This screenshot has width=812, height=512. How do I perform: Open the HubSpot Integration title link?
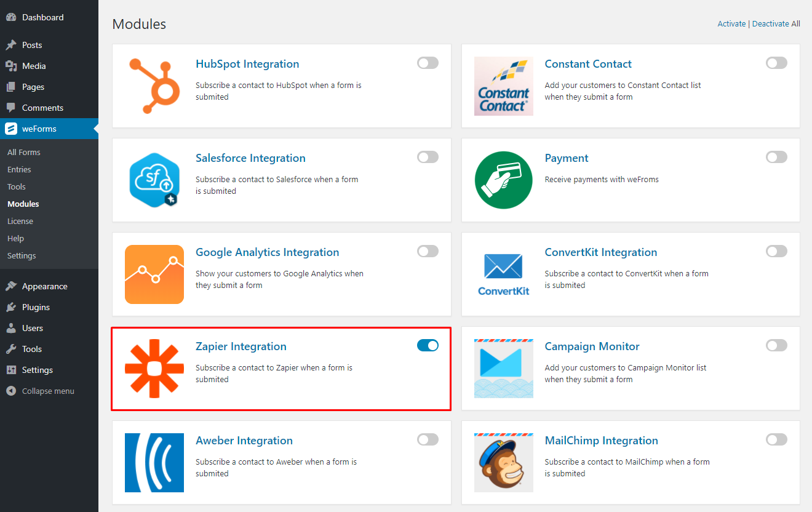click(x=247, y=64)
